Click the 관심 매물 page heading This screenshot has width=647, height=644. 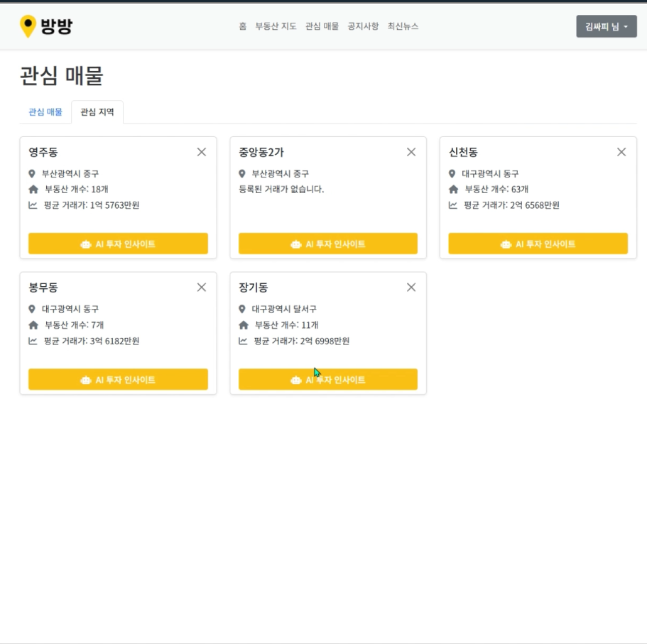[62, 76]
